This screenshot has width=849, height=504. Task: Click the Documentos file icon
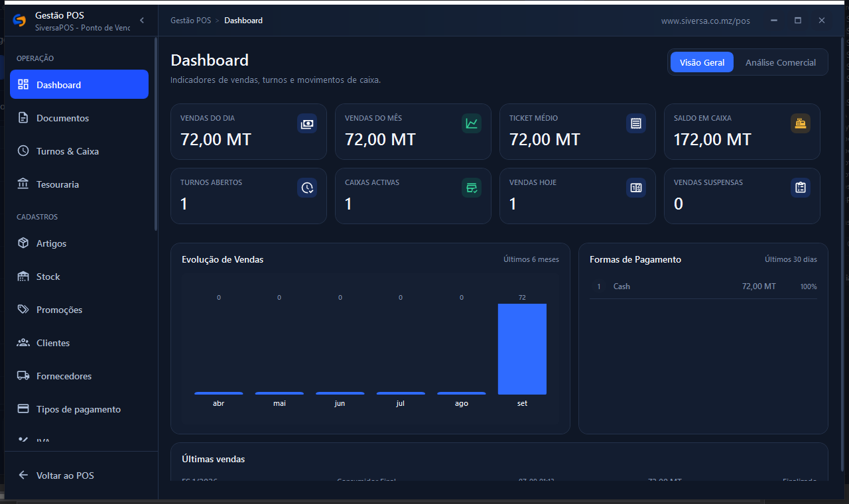coord(23,118)
